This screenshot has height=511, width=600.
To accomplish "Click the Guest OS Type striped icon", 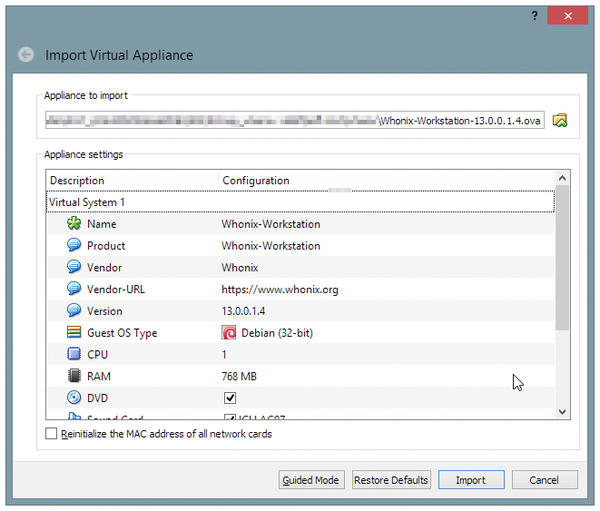I will coord(74,332).
